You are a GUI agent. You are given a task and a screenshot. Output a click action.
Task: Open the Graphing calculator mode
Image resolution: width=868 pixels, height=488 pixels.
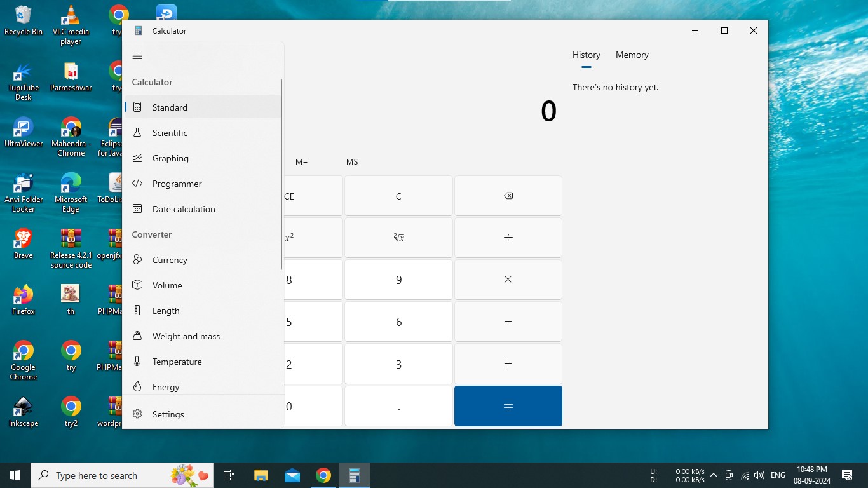pos(203,158)
